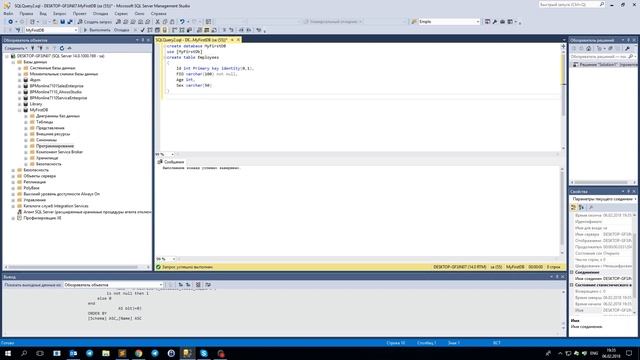This screenshot has height=360, width=640.
Task: Click the Windows Start button
Action: tap(8, 353)
